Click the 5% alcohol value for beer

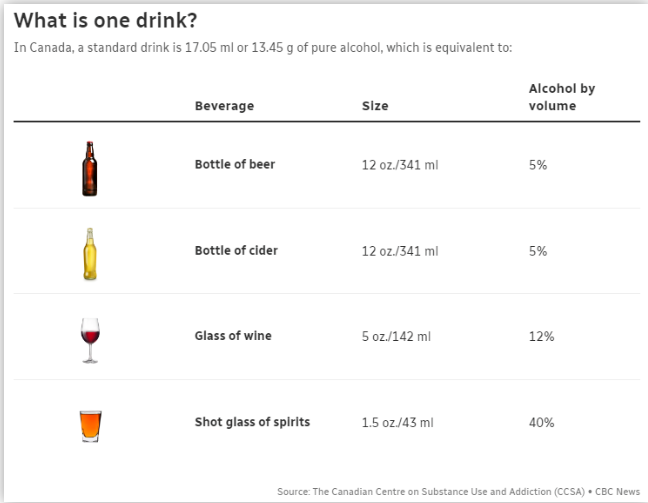coord(537,165)
